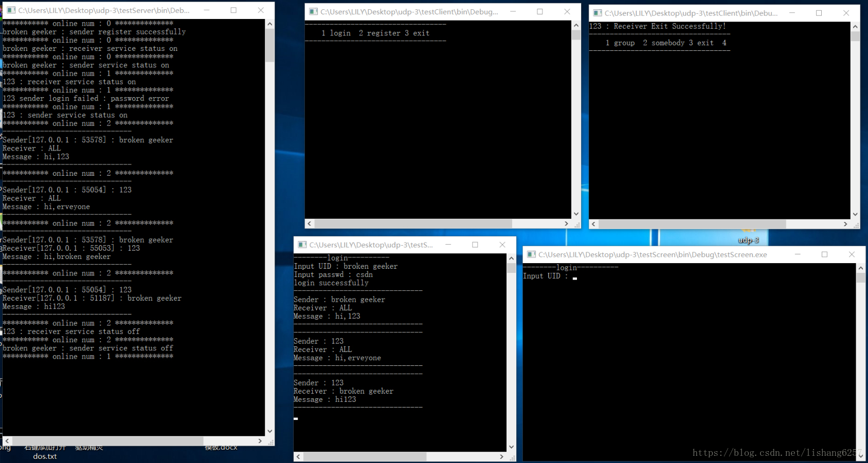The width and height of the screenshot is (868, 463).
Task: Click '2 somebody' option in top-right client
Action: tap(664, 43)
